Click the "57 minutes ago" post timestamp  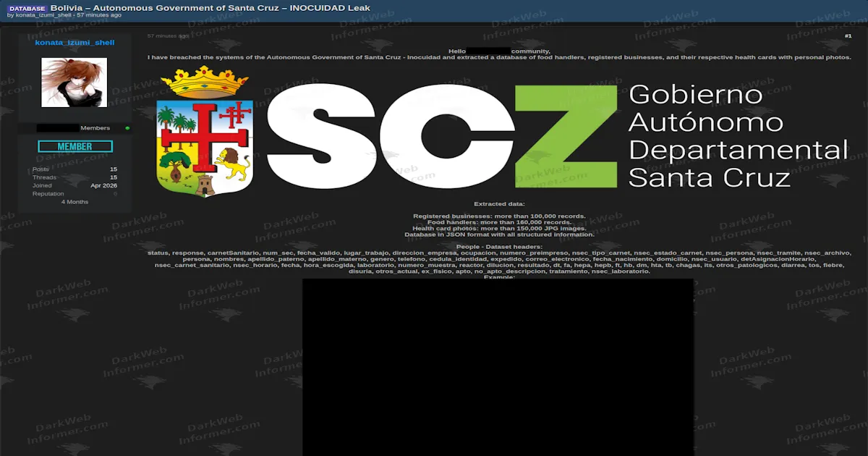click(168, 35)
